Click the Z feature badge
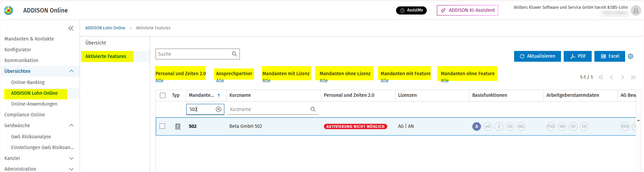644x172 pixels. (x=499, y=126)
